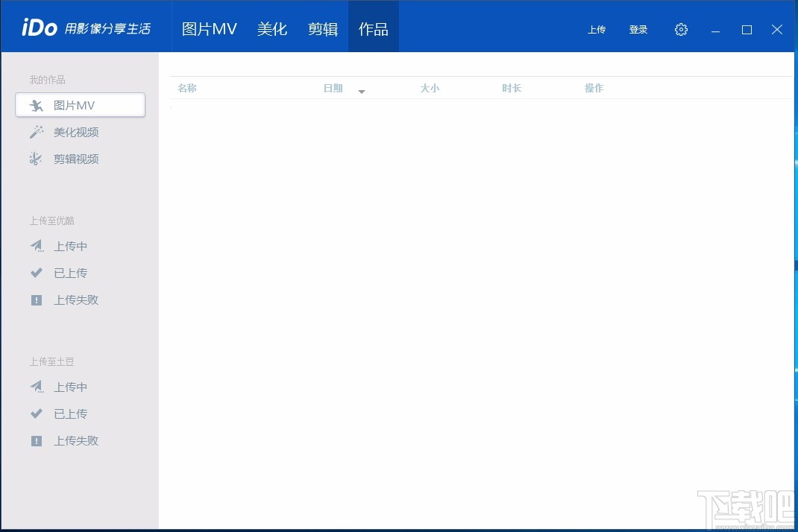This screenshot has height=532, width=798.
Task: Open 已上传 under 上传至土豆
Action: point(70,414)
